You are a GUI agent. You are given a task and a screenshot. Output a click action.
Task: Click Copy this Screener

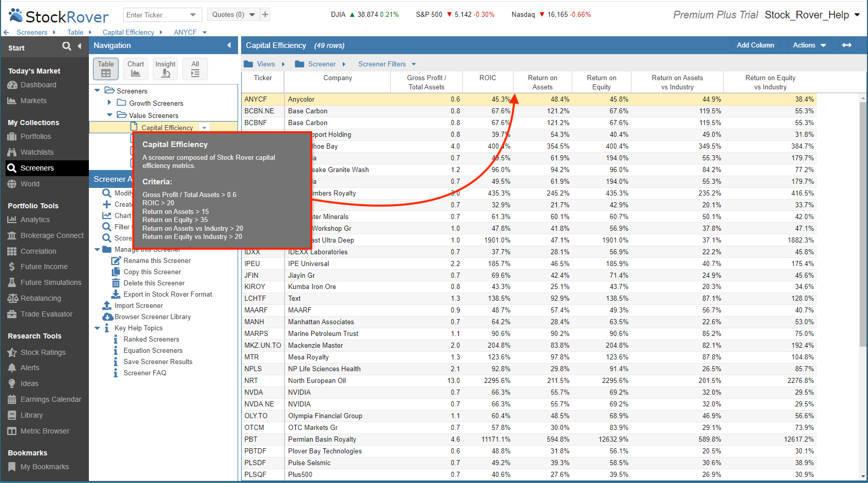152,272
